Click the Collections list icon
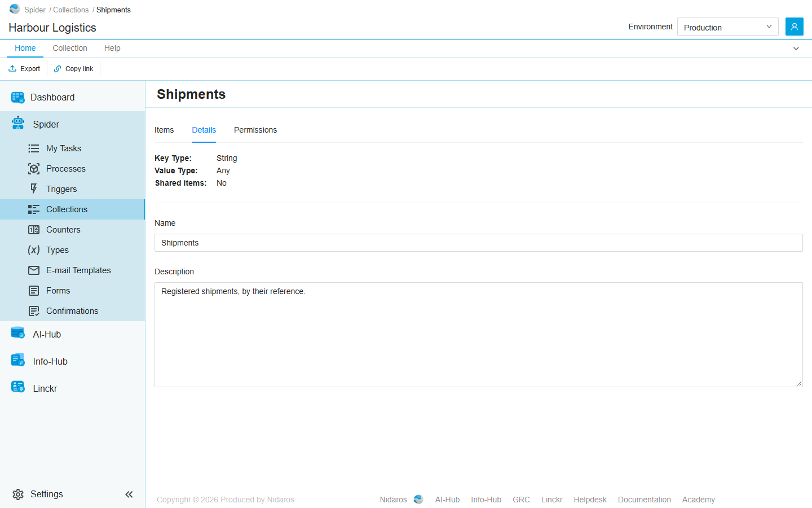812x508 pixels. coord(34,209)
